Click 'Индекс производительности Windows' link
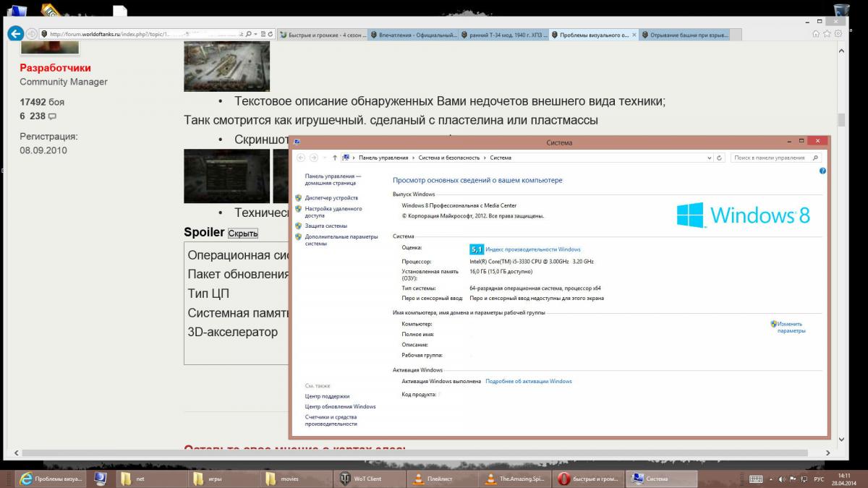Screen dimensions: 868x488 [533, 249]
